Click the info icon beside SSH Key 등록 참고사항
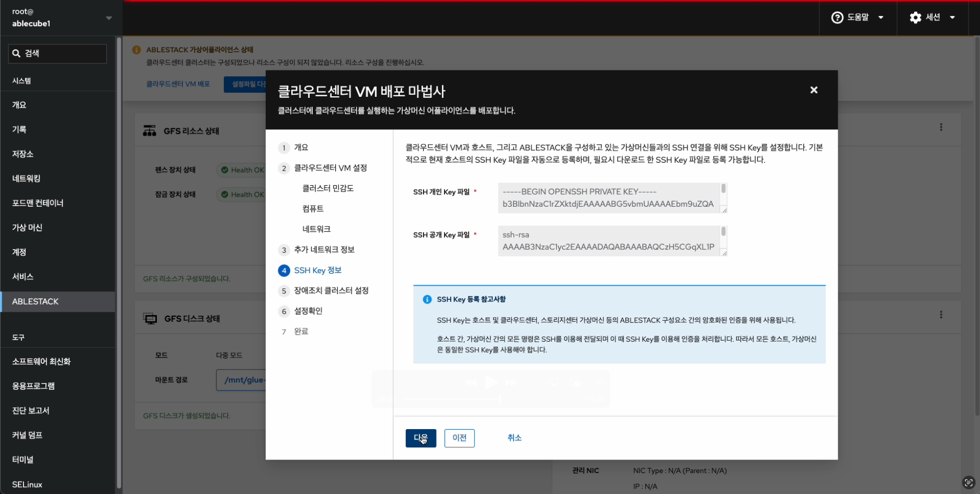This screenshot has width=980, height=494. [427, 299]
